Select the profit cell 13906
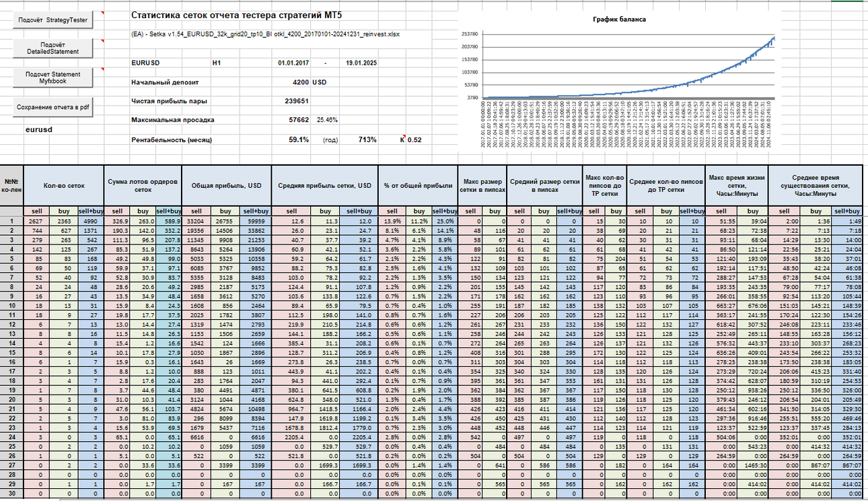The height and width of the screenshot is (501, 868). pos(255,248)
